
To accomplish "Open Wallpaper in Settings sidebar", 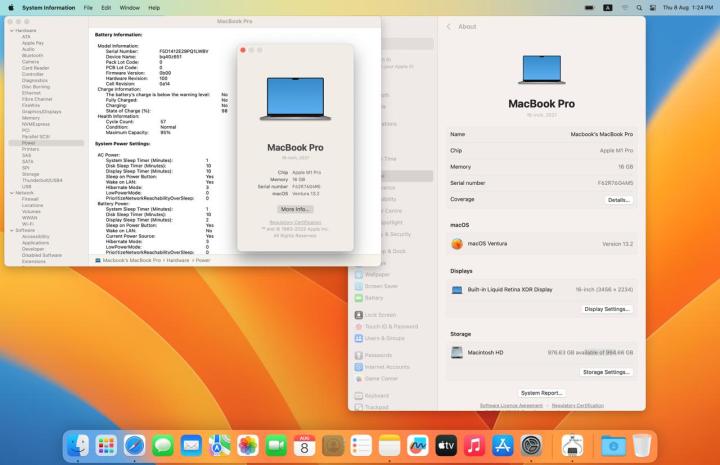I will pos(372,275).
